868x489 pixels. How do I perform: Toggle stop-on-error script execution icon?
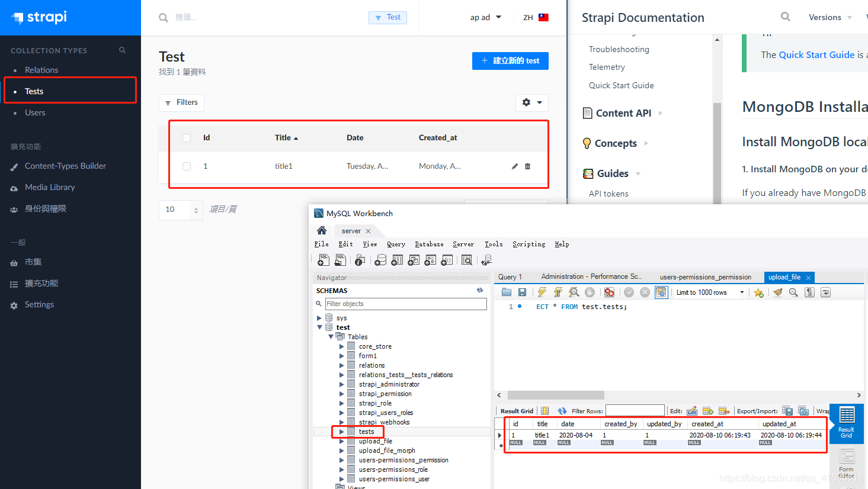click(610, 292)
